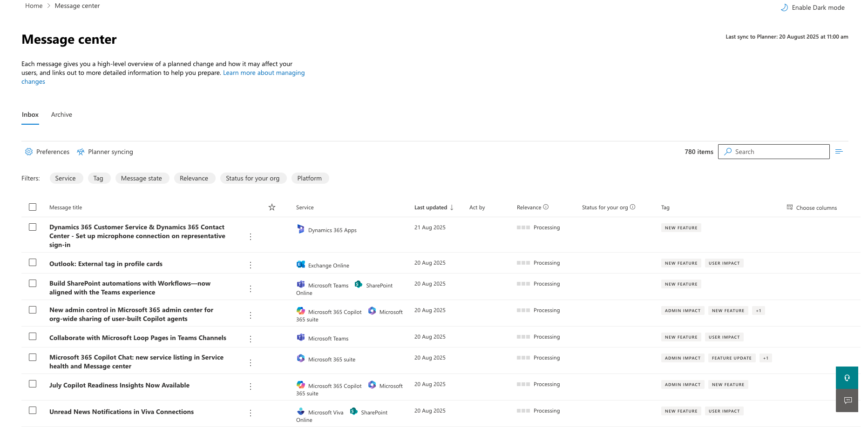Image resolution: width=868 pixels, height=427 pixels.
Task: Open more actions for New admin control message
Action: pyautogui.click(x=251, y=315)
